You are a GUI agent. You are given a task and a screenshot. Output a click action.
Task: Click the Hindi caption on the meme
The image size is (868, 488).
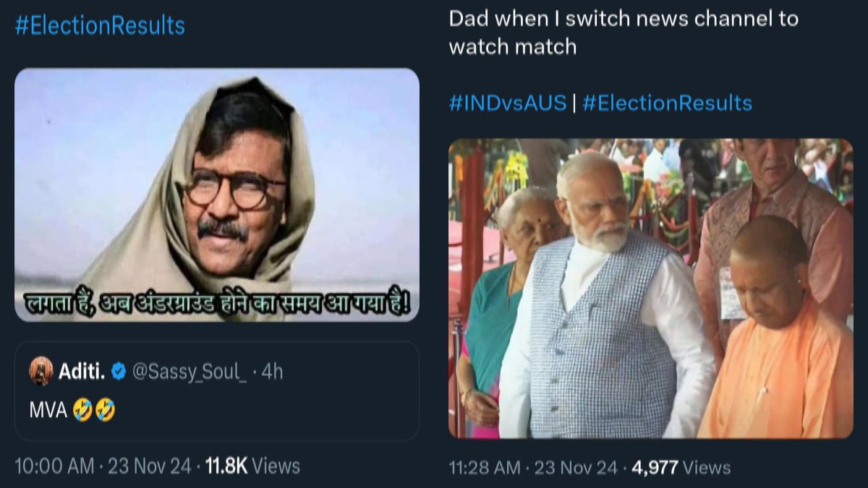[216, 302]
